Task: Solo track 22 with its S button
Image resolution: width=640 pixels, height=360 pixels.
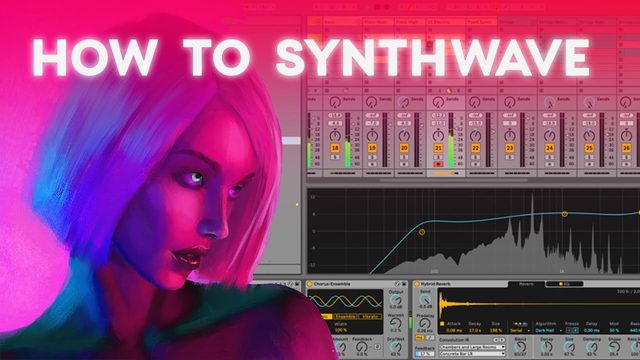Action: pos(476,157)
